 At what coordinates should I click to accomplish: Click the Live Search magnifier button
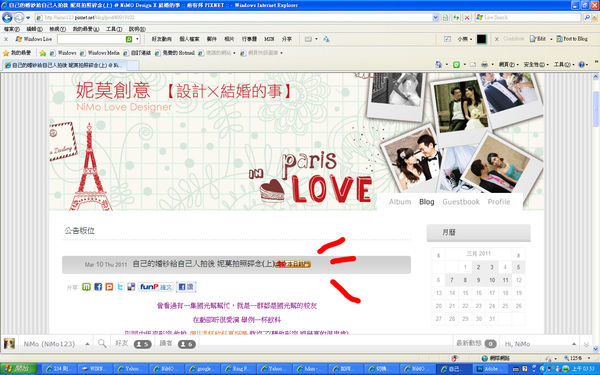click(x=587, y=18)
